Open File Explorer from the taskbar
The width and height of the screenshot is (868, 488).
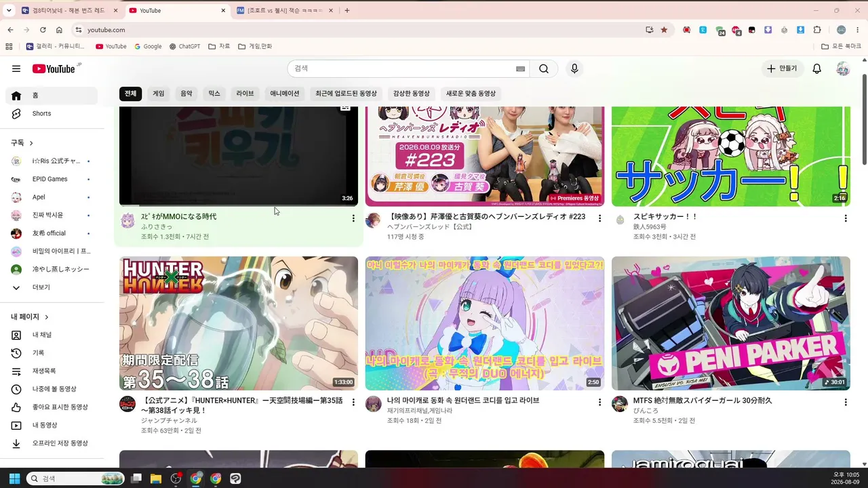(156, 479)
